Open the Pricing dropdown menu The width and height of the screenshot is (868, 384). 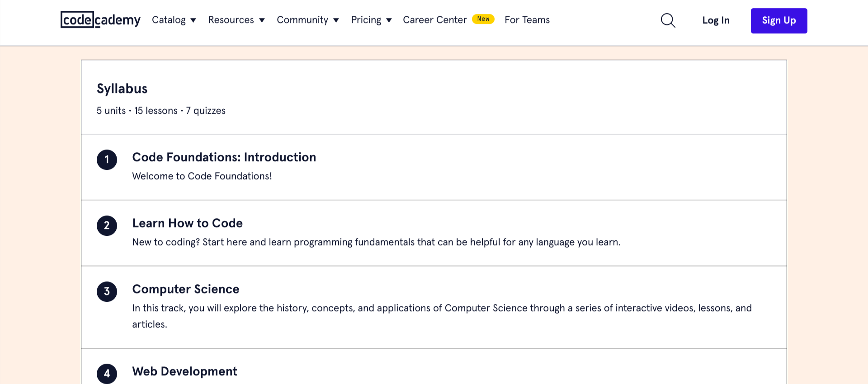click(x=371, y=20)
